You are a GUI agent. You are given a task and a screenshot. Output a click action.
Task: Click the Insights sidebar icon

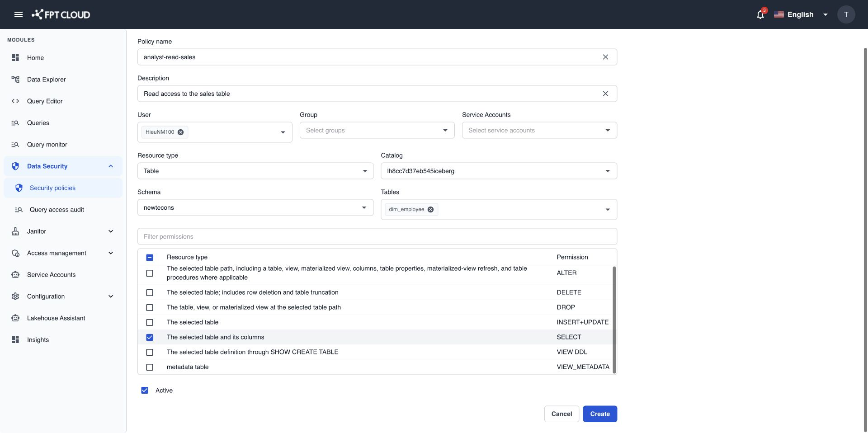coord(15,340)
